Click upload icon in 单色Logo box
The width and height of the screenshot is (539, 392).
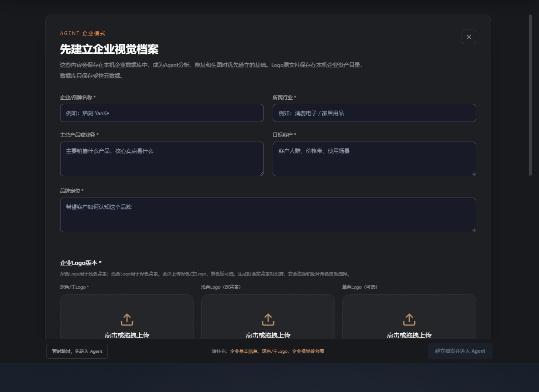pyautogui.click(x=409, y=320)
